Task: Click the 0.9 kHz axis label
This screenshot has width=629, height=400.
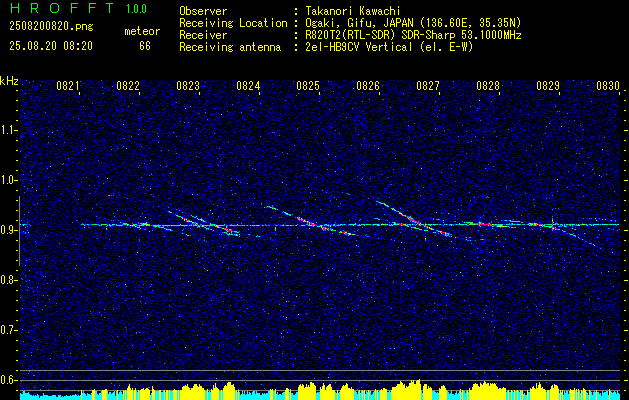Action: (x=9, y=230)
